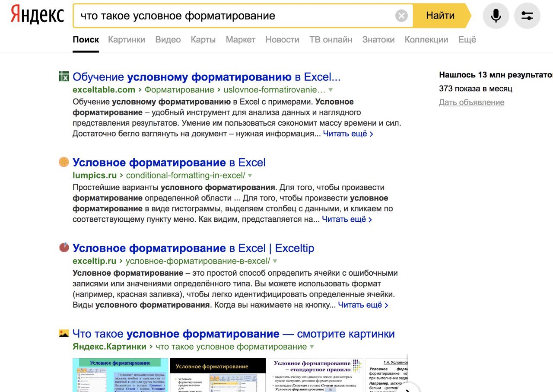Start voice search with the microphone icon
This screenshot has height=392, width=553.
pyautogui.click(x=496, y=16)
